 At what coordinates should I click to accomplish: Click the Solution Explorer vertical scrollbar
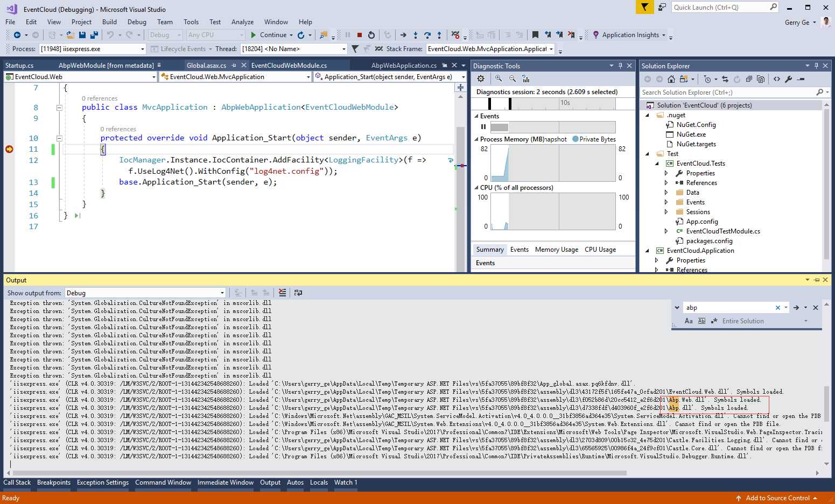click(827, 183)
